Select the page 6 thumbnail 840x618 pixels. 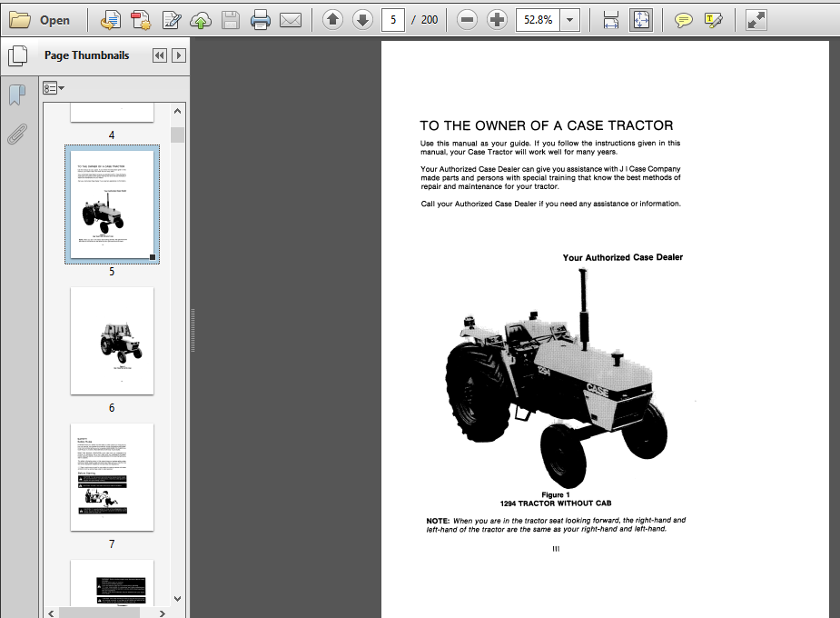tap(112, 341)
